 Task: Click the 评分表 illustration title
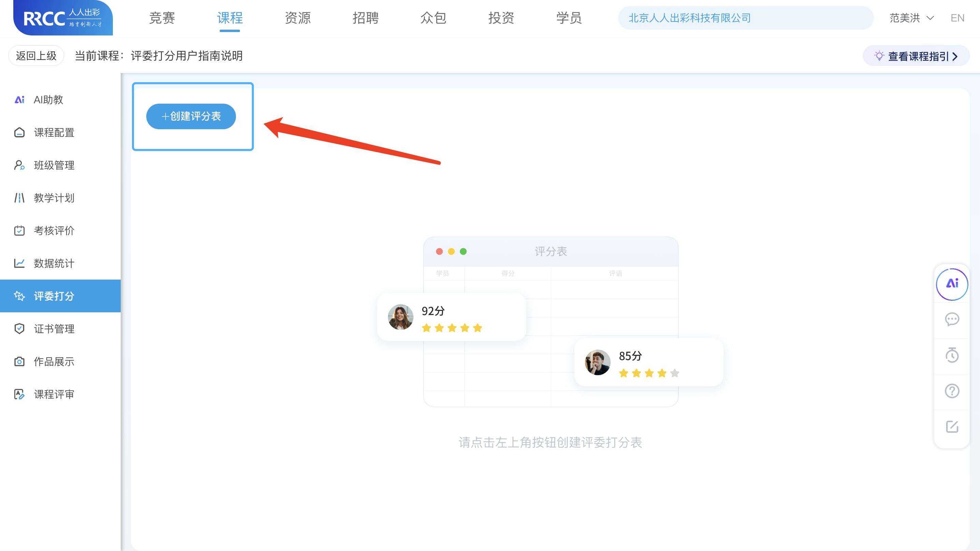551,251
